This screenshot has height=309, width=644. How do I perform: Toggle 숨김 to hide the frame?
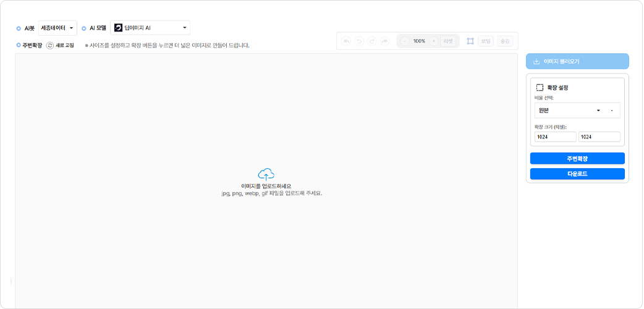point(505,41)
